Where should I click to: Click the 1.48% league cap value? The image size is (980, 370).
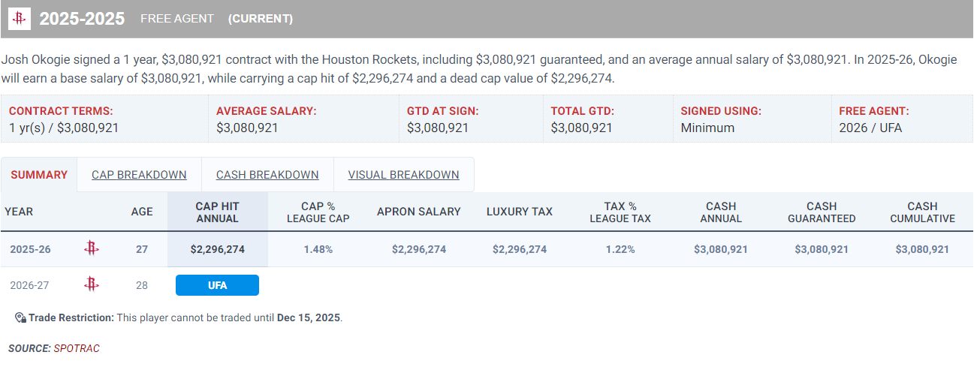[x=318, y=249]
